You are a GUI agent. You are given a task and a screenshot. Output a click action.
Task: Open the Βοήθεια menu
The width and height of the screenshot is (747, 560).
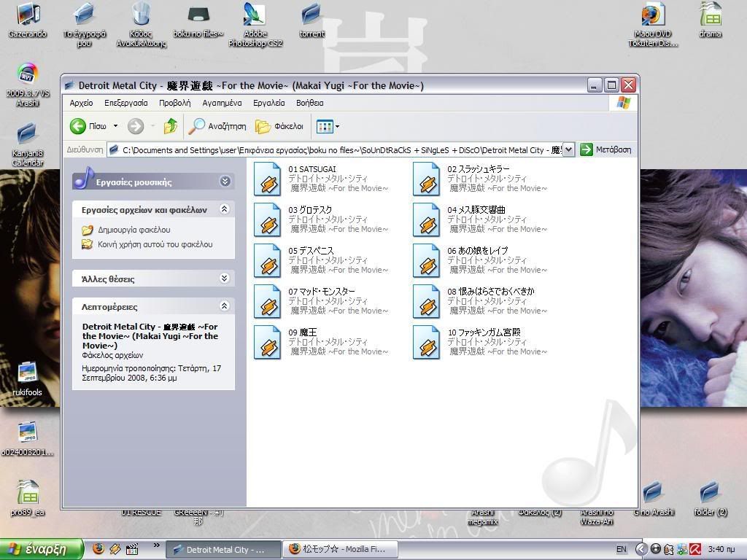click(309, 103)
